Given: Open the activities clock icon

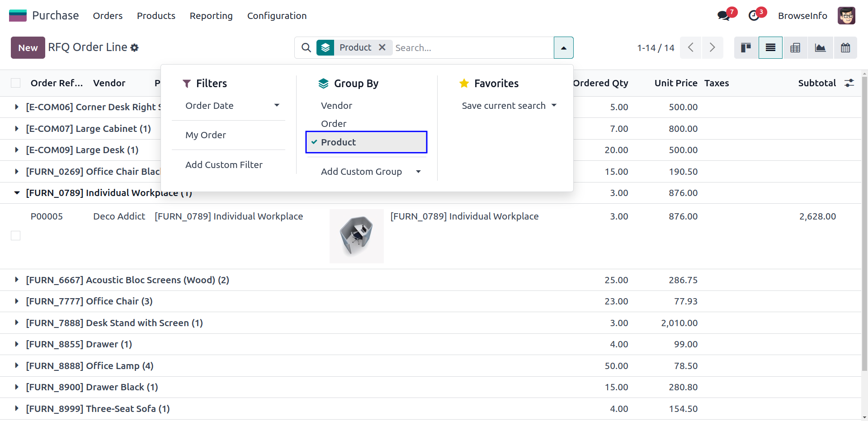Looking at the screenshot, I should (x=754, y=16).
